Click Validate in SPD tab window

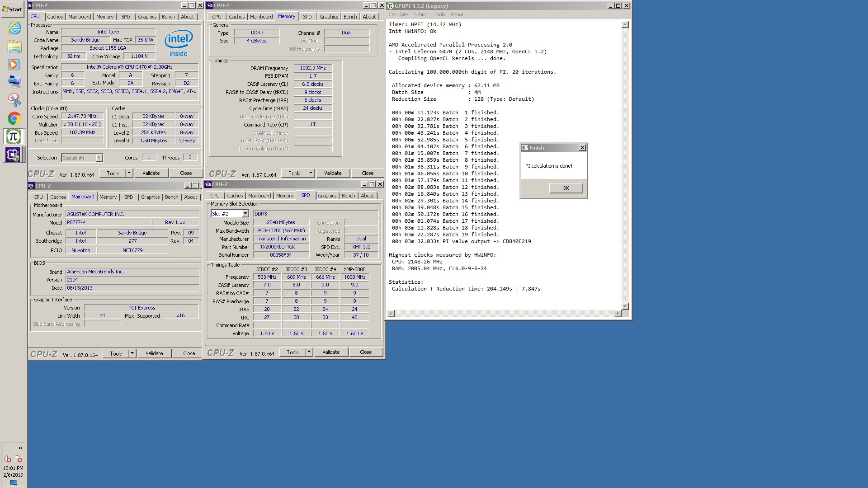331,352
